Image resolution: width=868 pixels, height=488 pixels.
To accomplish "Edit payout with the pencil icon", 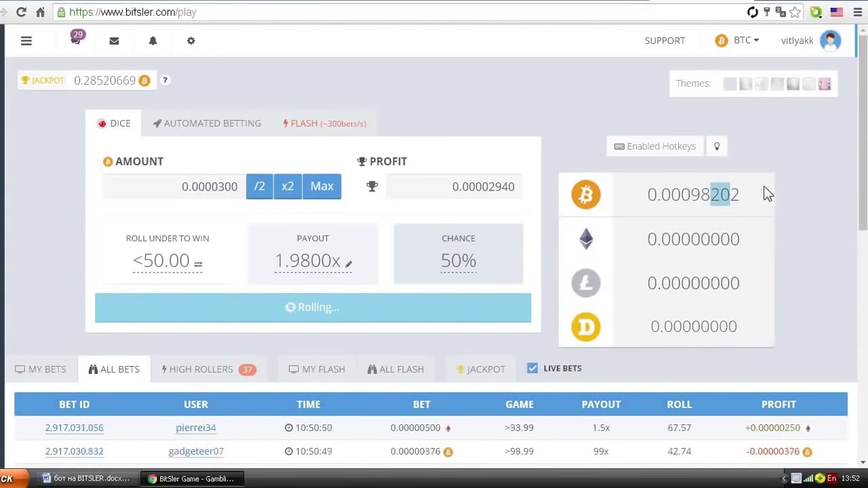I will pyautogui.click(x=349, y=264).
